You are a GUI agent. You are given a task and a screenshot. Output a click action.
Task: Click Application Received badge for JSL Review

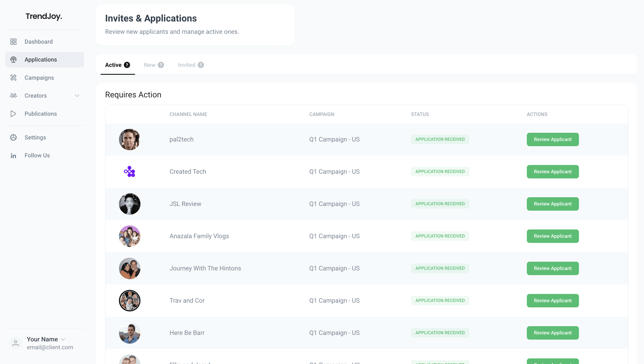click(440, 204)
